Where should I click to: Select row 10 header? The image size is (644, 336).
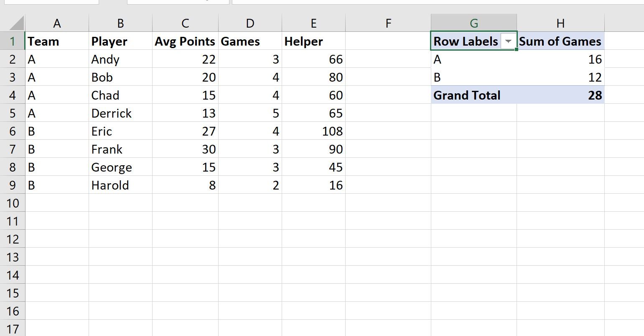[x=13, y=203]
